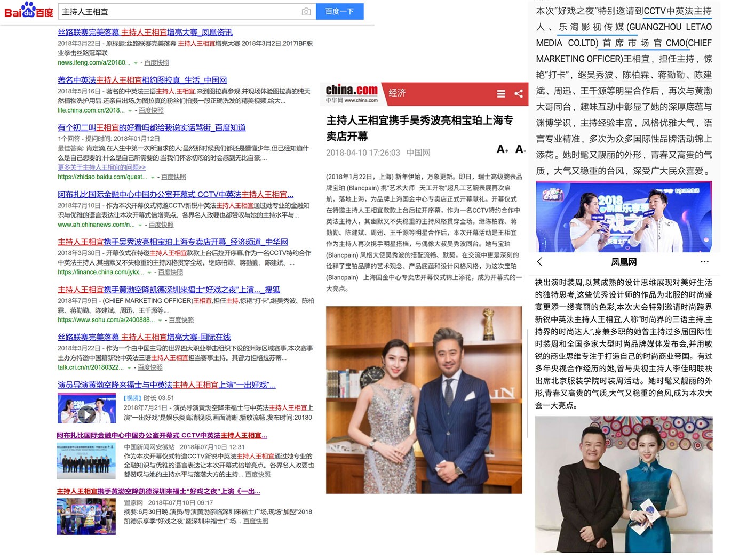Click the china.com 中华网 logo

(352, 93)
